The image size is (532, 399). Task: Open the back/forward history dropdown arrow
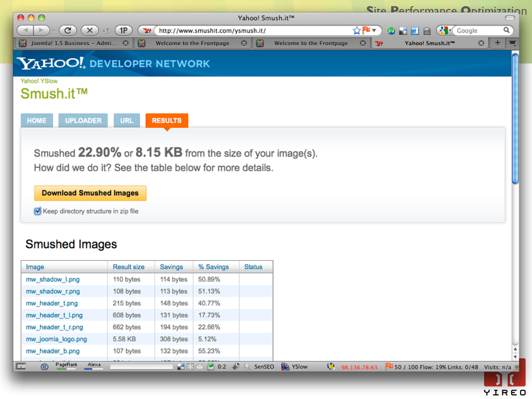tap(53, 31)
